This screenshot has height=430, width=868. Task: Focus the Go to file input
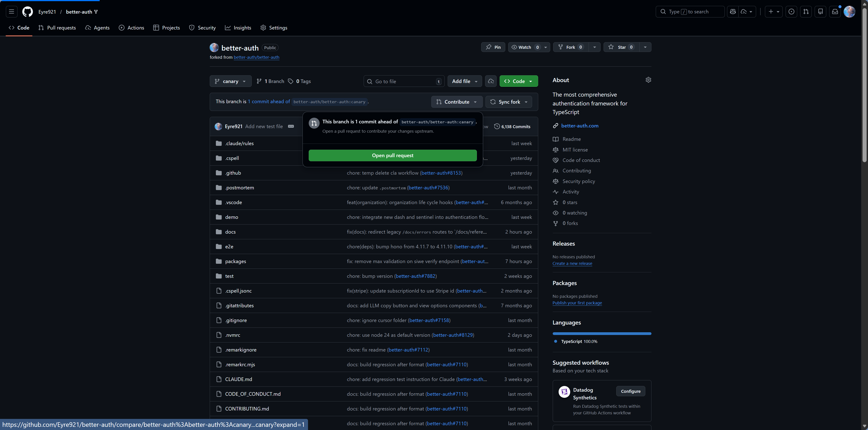[404, 81]
